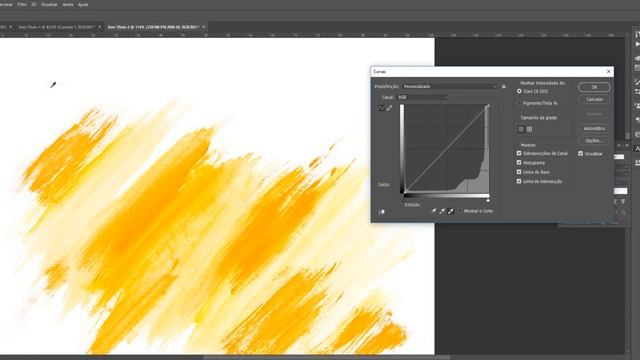The width and height of the screenshot is (640, 360).
Task: Select the Claro (0-255) radio option
Action: [519, 91]
